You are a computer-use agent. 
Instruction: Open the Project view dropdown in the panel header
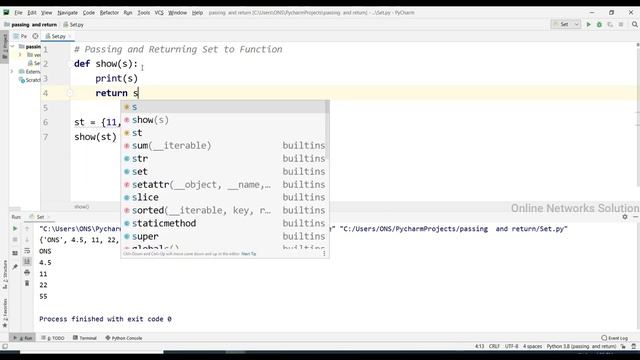[20, 36]
